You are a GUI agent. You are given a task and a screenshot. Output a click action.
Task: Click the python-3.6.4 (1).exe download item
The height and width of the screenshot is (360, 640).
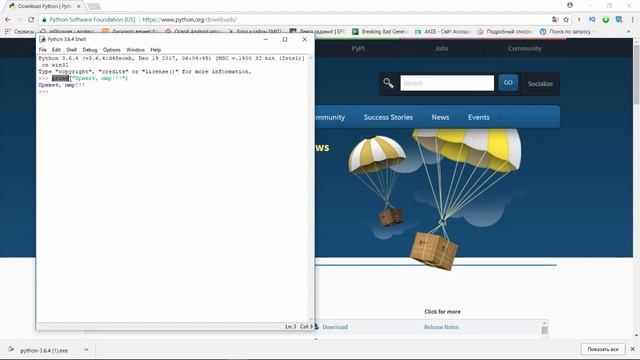[44, 350]
